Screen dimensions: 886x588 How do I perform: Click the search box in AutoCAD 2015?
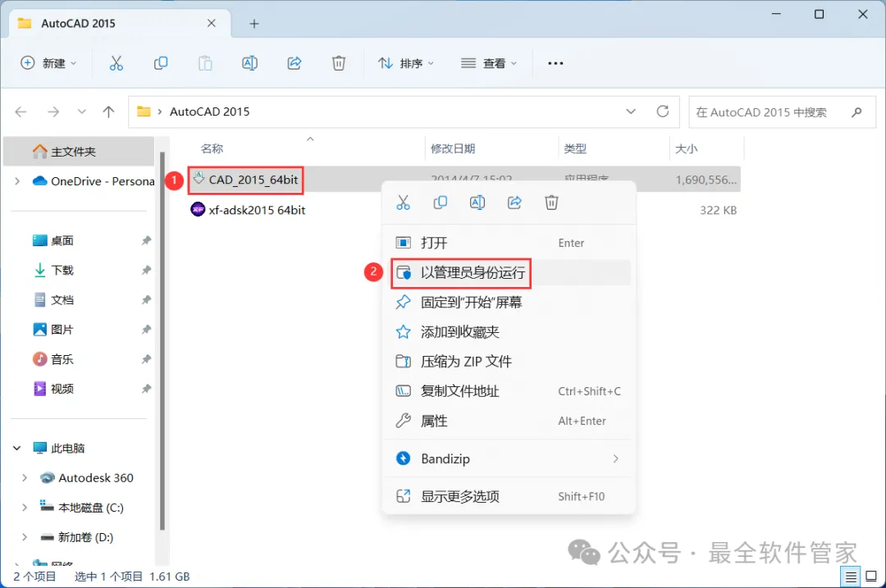(x=782, y=112)
